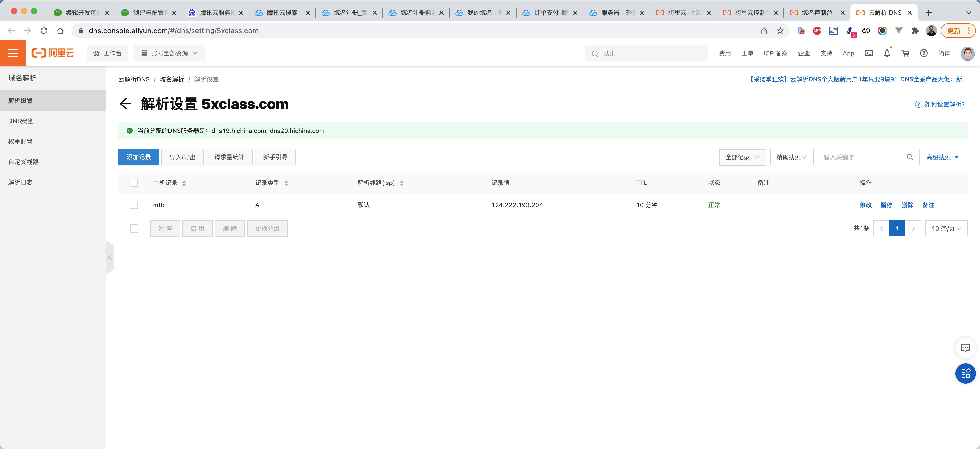This screenshot has height=449, width=980.
Task: Click the 添加记录 button
Action: pyautogui.click(x=139, y=157)
